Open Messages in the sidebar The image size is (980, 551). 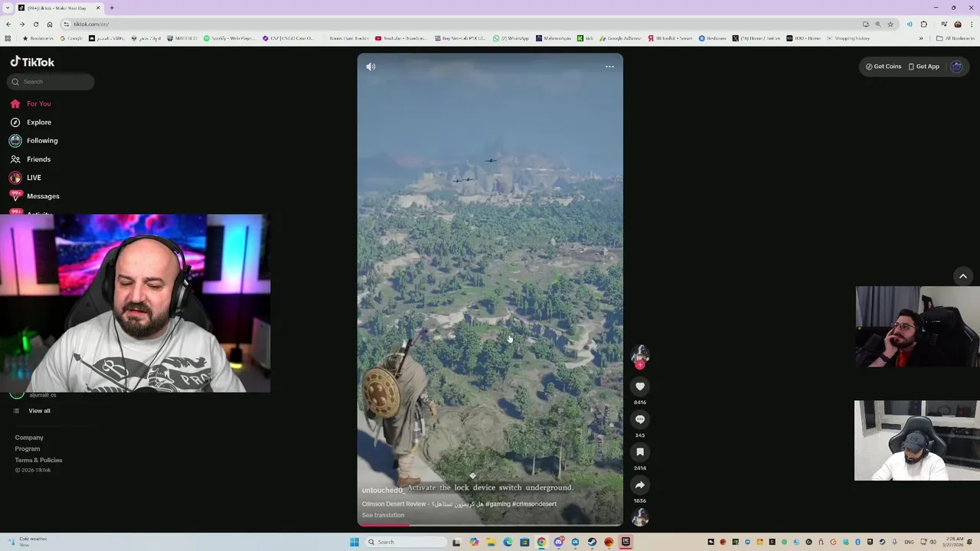[x=35, y=196]
